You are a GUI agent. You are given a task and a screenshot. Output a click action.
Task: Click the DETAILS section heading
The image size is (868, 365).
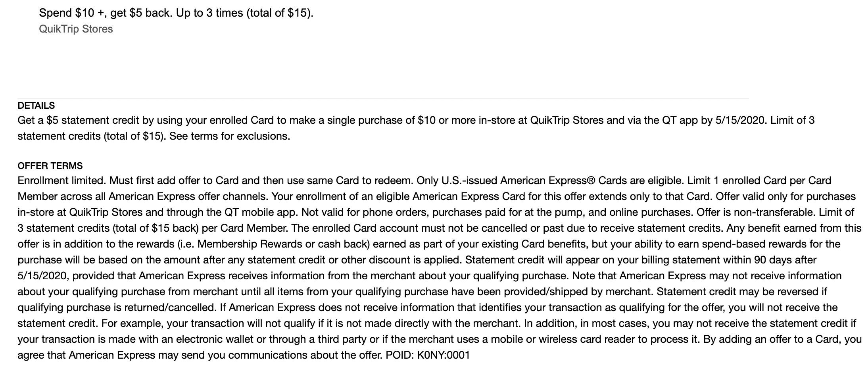[x=36, y=106]
